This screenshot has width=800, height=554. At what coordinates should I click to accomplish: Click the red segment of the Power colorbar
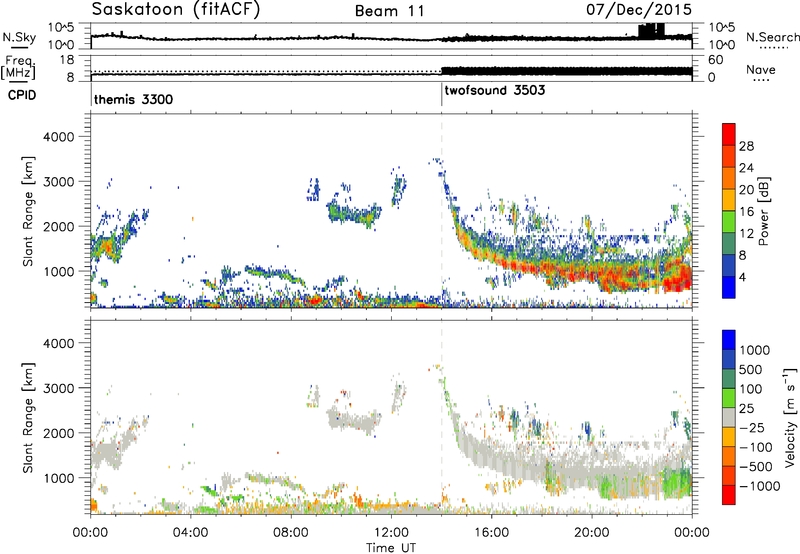click(729, 134)
